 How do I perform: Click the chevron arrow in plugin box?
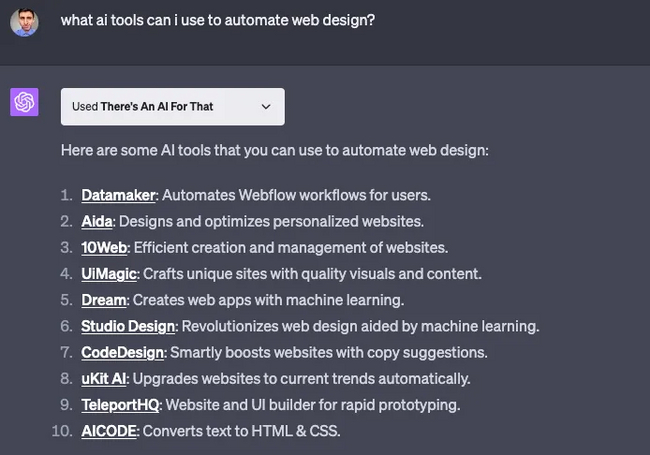tap(266, 107)
